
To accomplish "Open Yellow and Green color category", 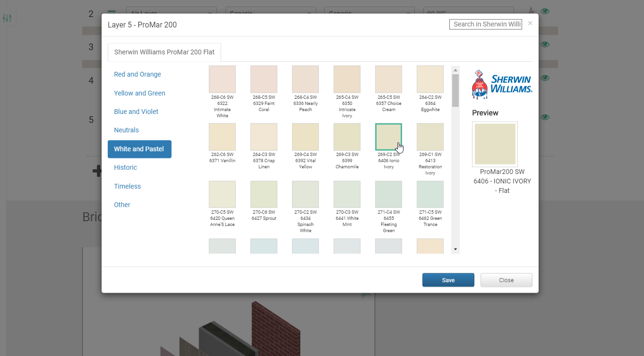I will tap(139, 93).
